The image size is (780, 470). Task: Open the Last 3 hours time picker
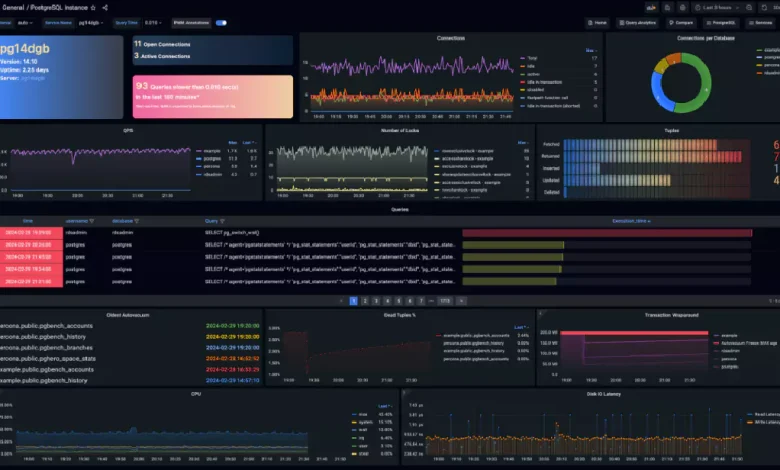(718, 7)
